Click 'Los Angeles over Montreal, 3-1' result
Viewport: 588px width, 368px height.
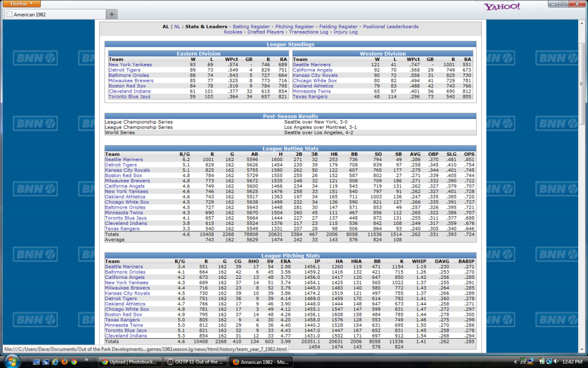click(320, 127)
